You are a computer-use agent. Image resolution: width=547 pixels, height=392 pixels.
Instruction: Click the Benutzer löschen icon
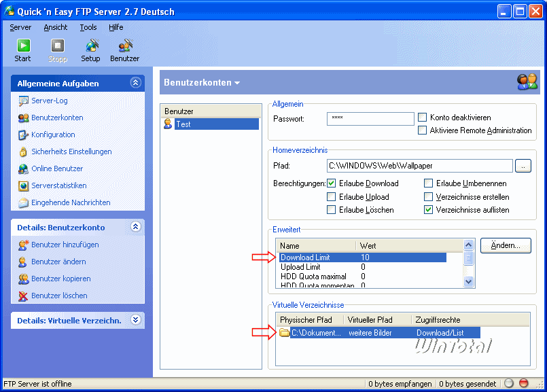pos(23,296)
